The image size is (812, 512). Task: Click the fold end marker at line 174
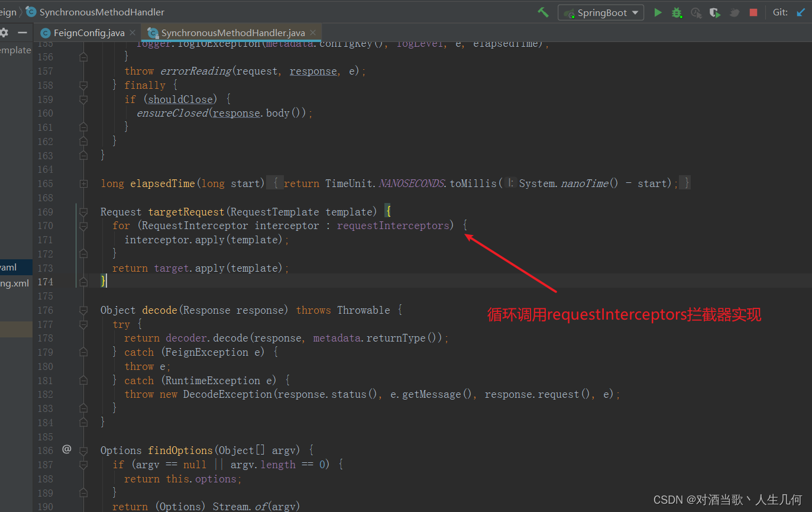(x=83, y=282)
